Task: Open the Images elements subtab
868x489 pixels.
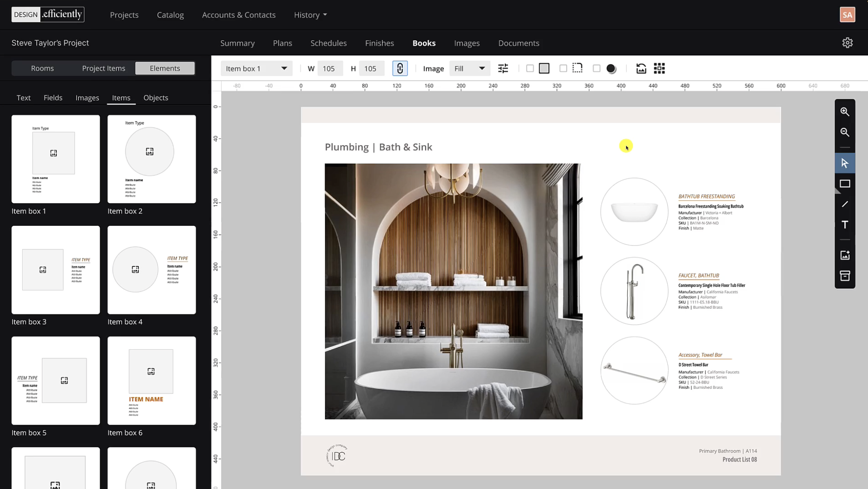Action: [88, 97]
